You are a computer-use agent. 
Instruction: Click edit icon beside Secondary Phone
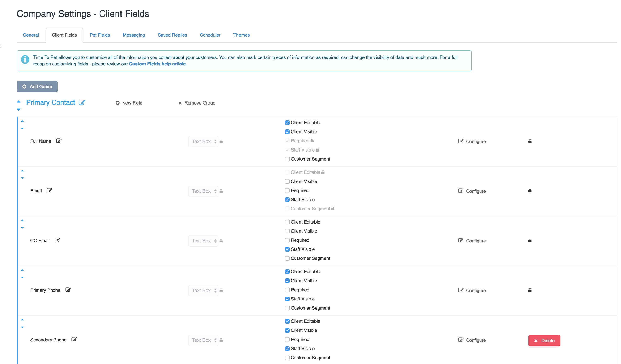click(74, 340)
